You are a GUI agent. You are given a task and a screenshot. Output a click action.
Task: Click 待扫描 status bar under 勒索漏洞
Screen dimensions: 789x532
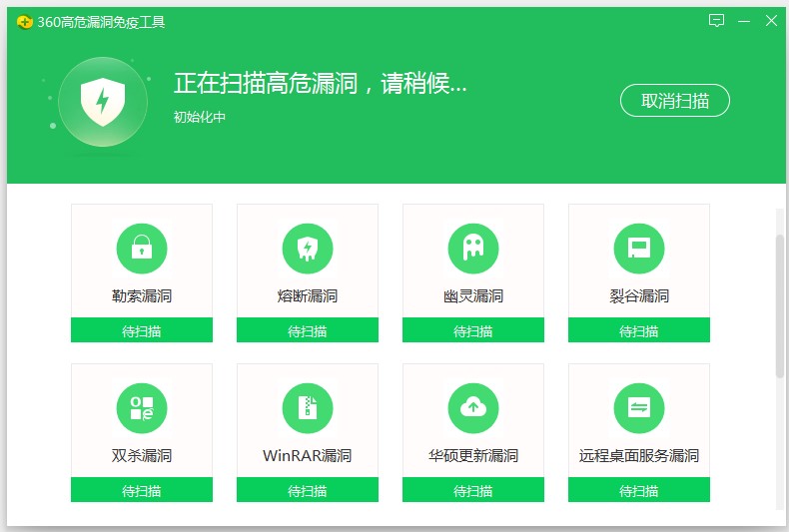click(141, 330)
